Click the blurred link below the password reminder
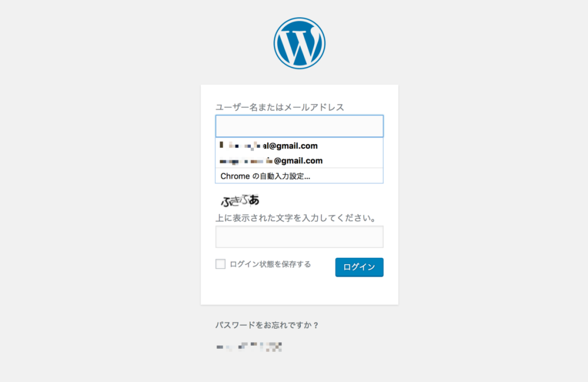 pos(249,347)
